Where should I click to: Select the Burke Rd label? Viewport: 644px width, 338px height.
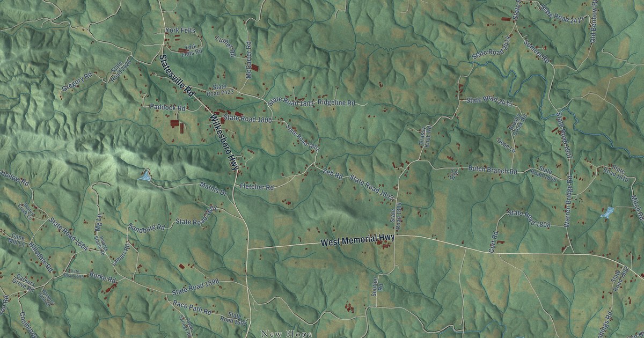(x=103, y=278)
